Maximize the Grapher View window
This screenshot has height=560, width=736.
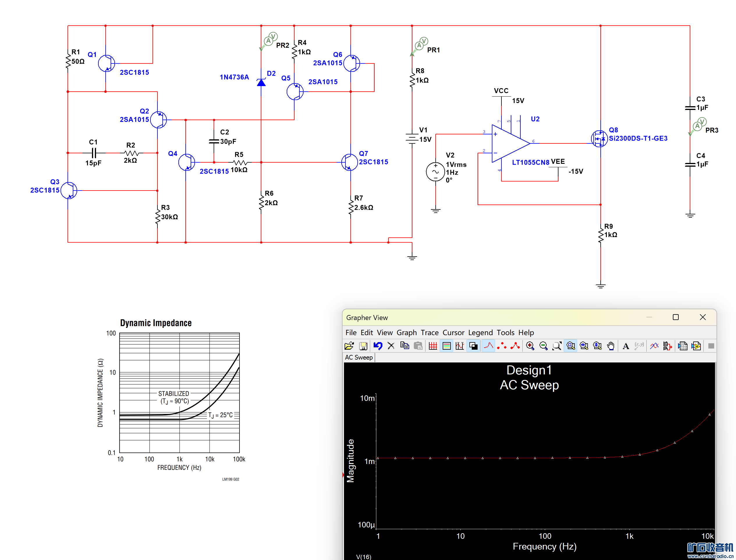[x=675, y=317]
